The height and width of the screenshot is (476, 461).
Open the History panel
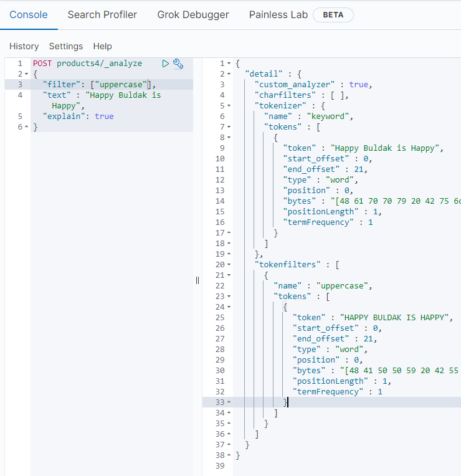pos(24,46)
